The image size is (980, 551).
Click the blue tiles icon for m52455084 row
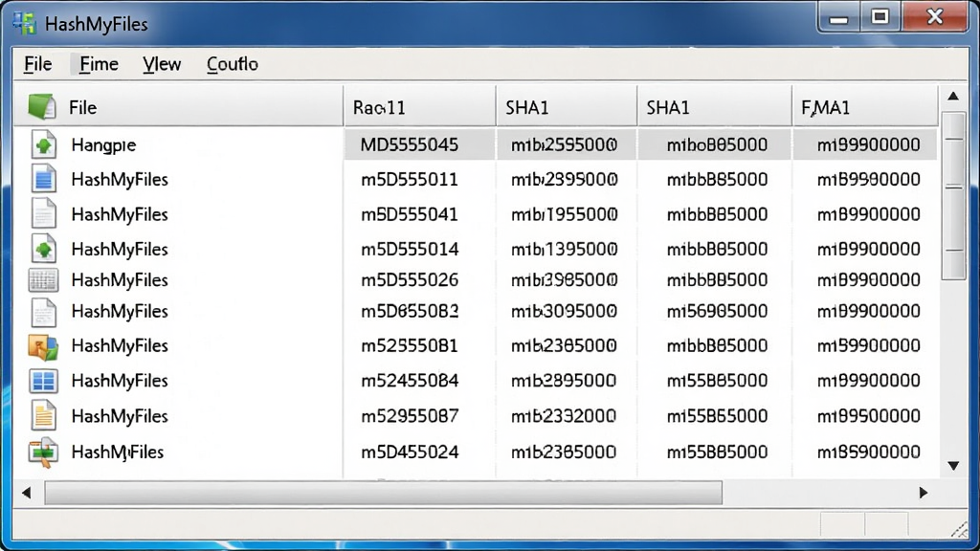43,381
